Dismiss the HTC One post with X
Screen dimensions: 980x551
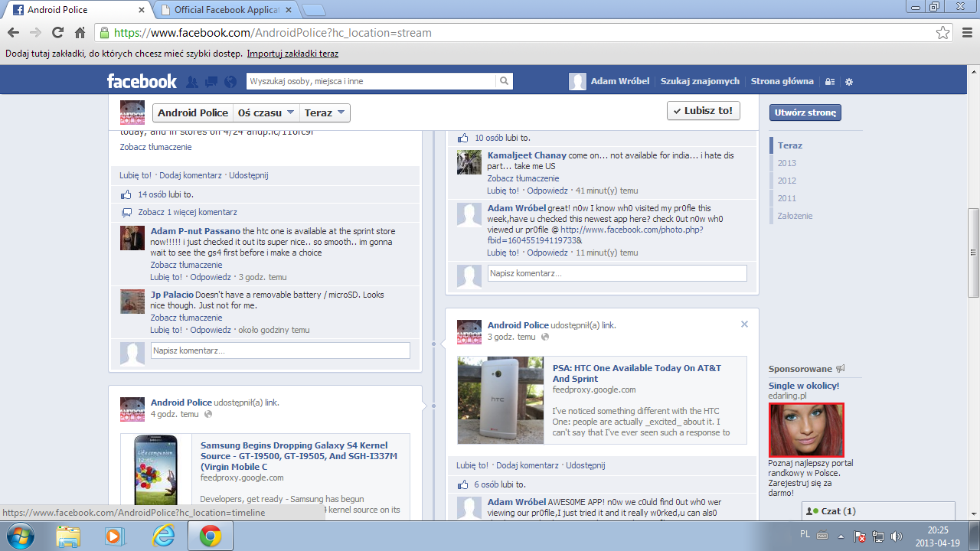tap(744, 324)
